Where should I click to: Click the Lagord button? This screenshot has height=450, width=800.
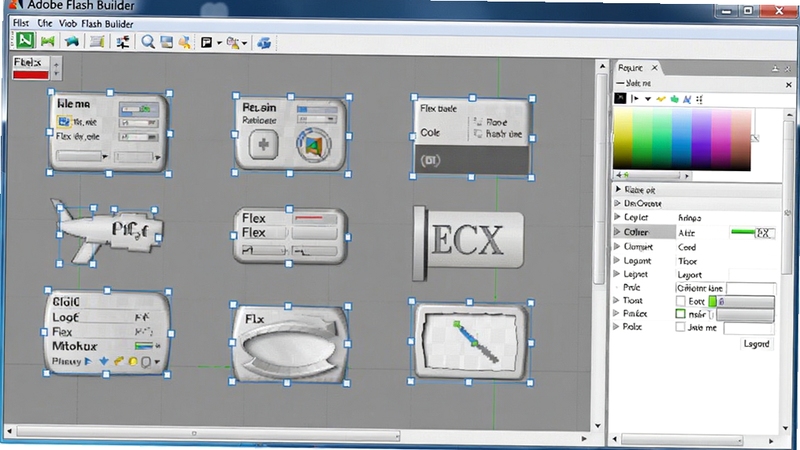[x=756, y=344]
